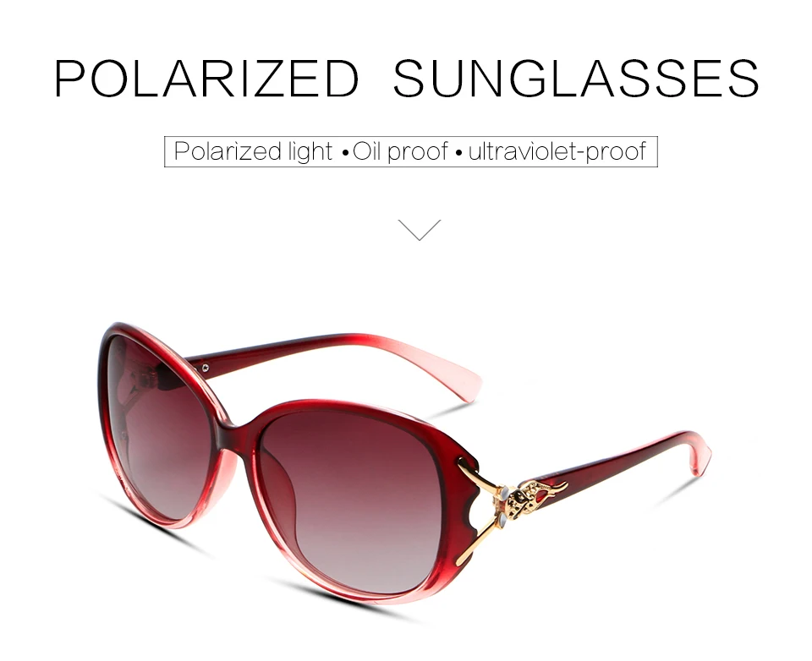Click the rear temple arm near the hinge
812x661 pixels.
[249, 353]
